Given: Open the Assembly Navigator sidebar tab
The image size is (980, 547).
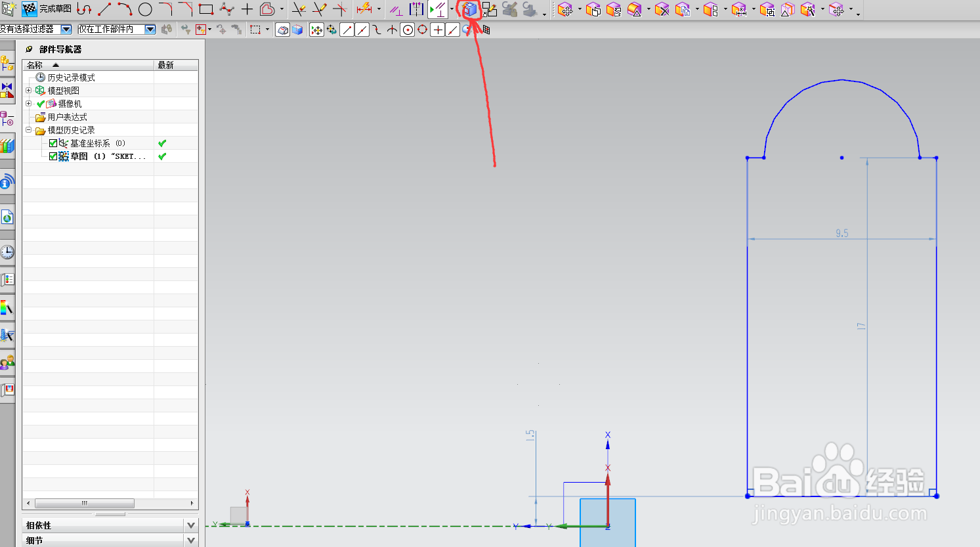Looking at the screenshot, I should 7,63.
